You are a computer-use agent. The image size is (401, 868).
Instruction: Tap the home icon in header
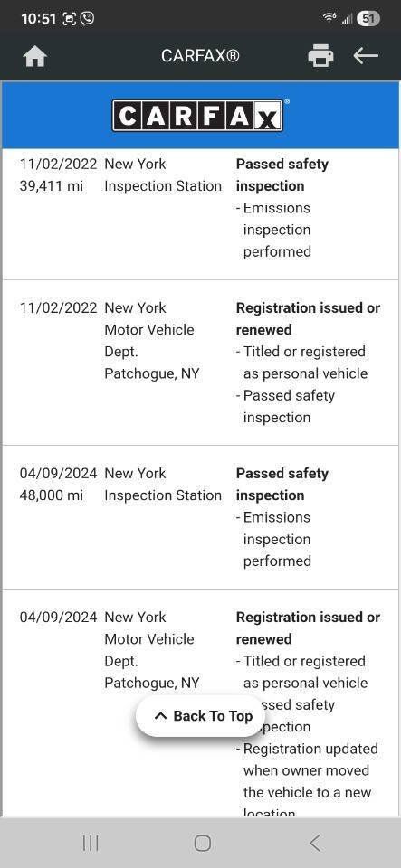[x=35, y=56]
